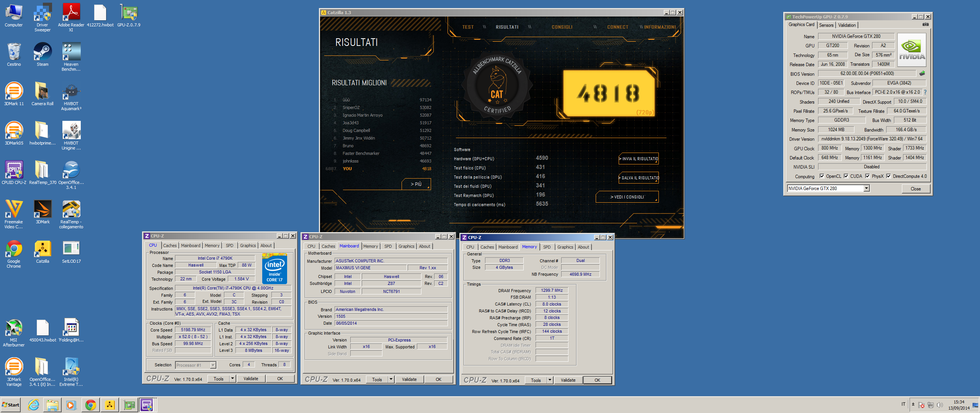
Task: Toggle DirectCompute 4.0 checkbox
Action: [889, 176]
